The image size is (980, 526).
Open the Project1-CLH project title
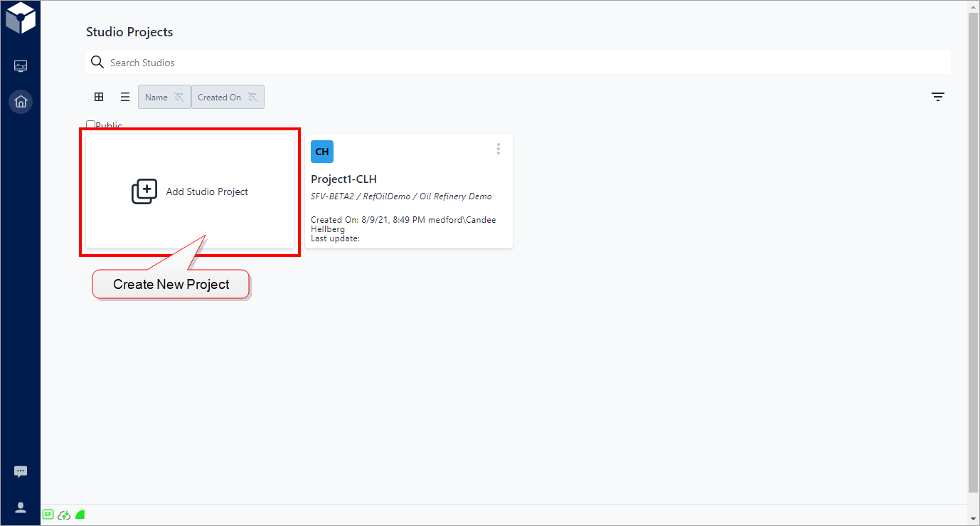(343, 179)
